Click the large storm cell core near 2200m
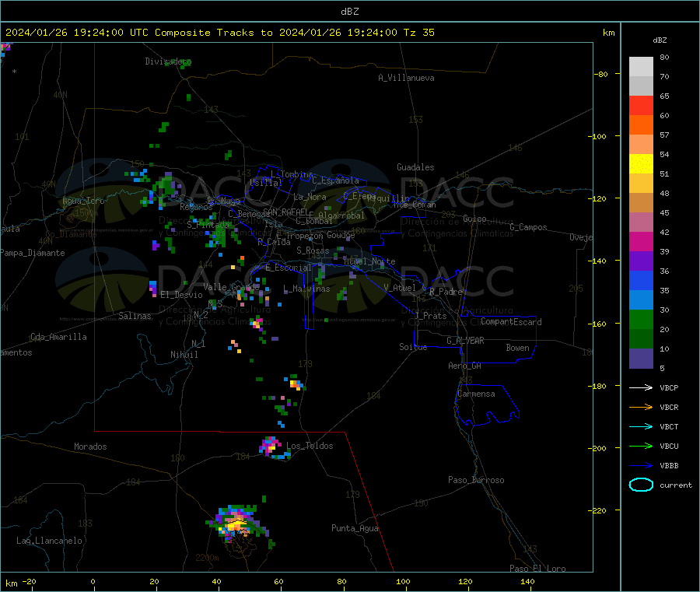700x592 pixels. coord(237,524)
